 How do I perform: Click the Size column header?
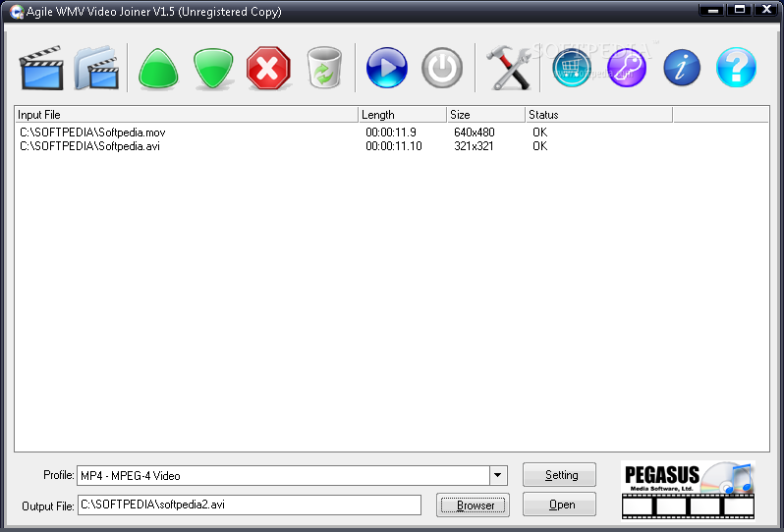(x=485, y=115)
